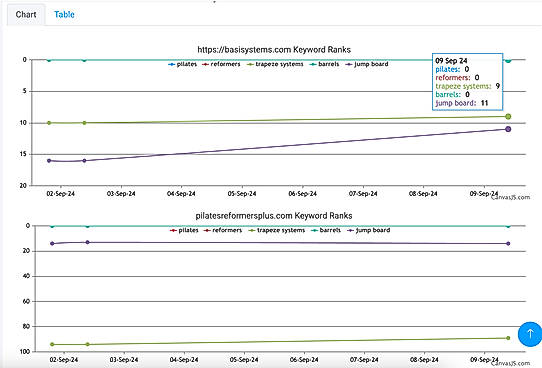Toggle jump board legend in basisystems chart
The height and width of the screenshot is (368, 542).
pyautogui.click(x=367, y=64)
